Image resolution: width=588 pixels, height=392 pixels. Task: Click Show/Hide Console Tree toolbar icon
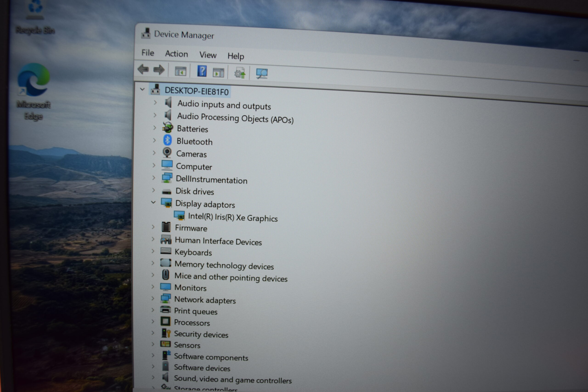click(181, 71)
